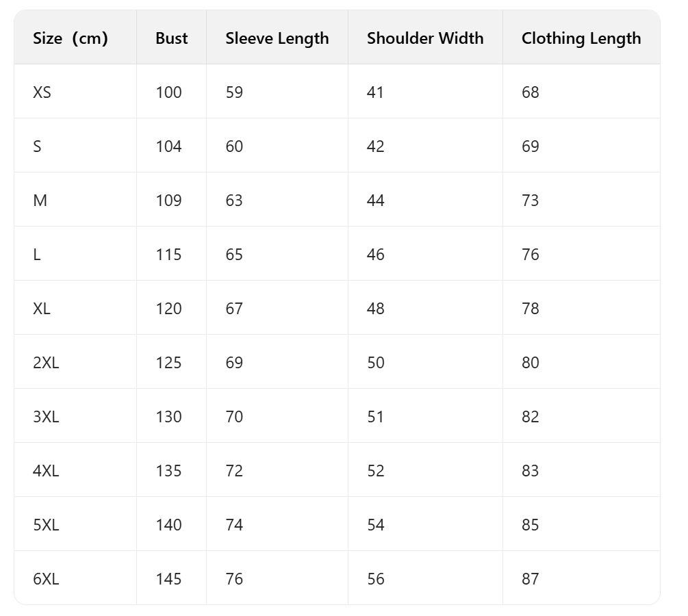Click sleeve length 63 in M row
The width and height of the screenshot is (688, 616).
click(234, 201)
